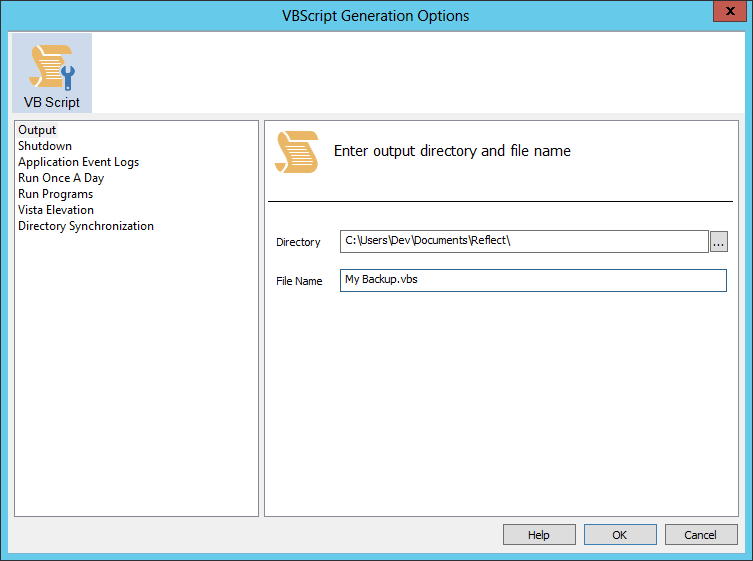The height and width of the screenshot is (561, 753).
Task: Open the Output options page
Action: tap(37, 130)
